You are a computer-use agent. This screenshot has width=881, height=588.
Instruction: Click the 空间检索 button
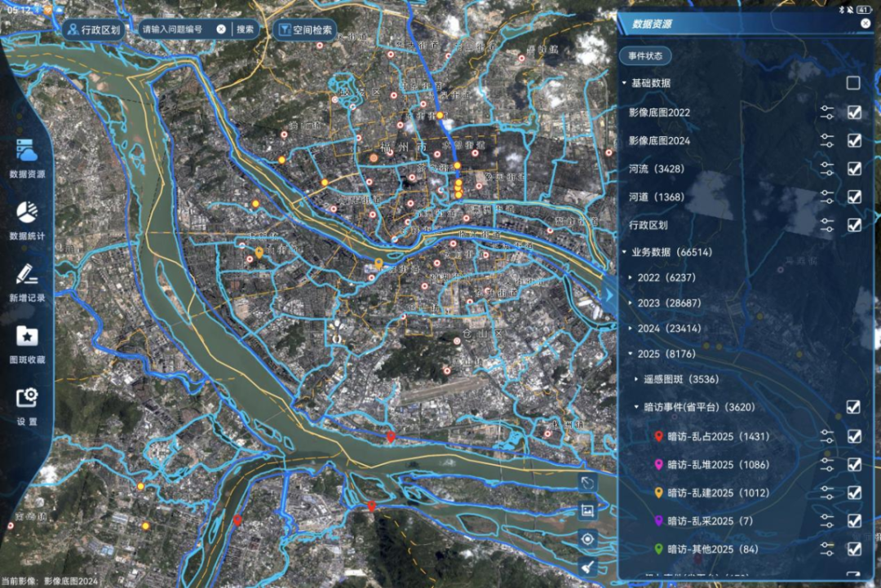(x=305, y=30)
